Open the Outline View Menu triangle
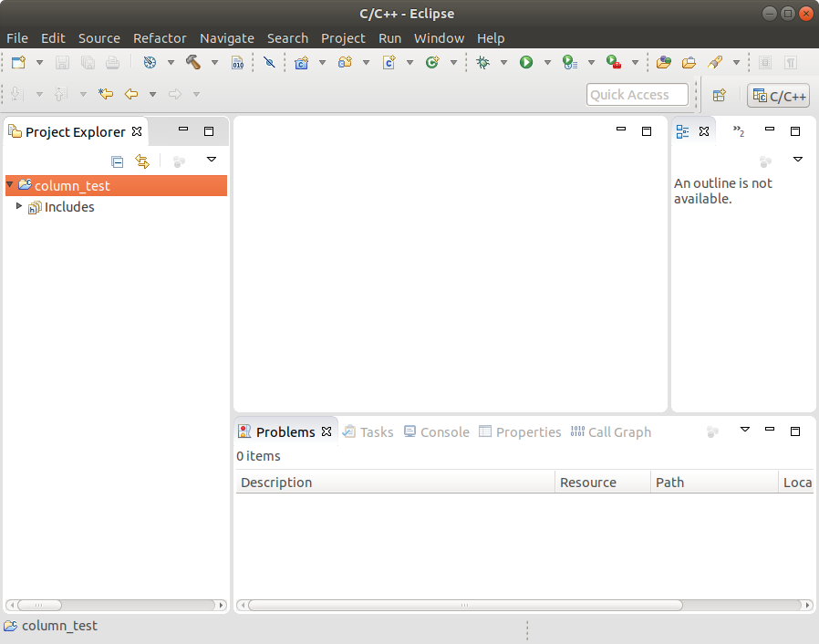This screenshot has height=644, width=819. click(798, 160)
